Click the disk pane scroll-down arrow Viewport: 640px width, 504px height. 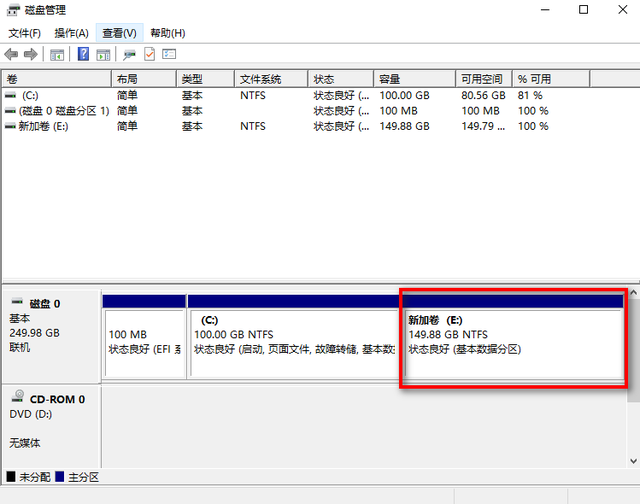pyautogui.click(x=633, y=461)
